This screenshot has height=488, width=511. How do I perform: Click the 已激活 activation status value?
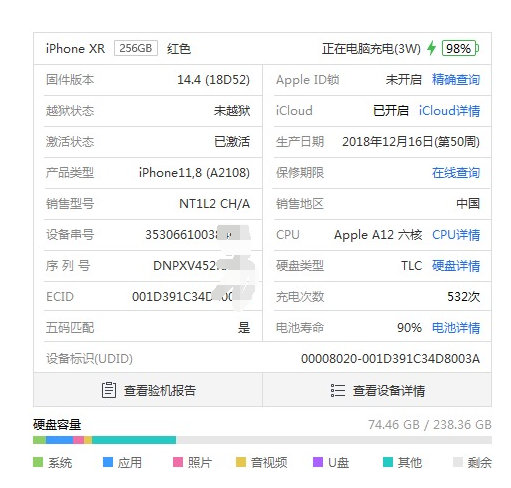click(x=232, y=142)
